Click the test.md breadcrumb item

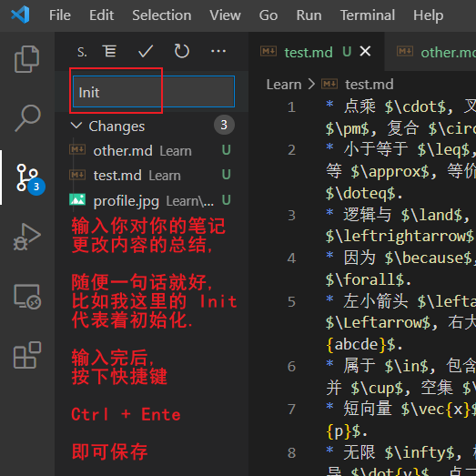point(370,85)
